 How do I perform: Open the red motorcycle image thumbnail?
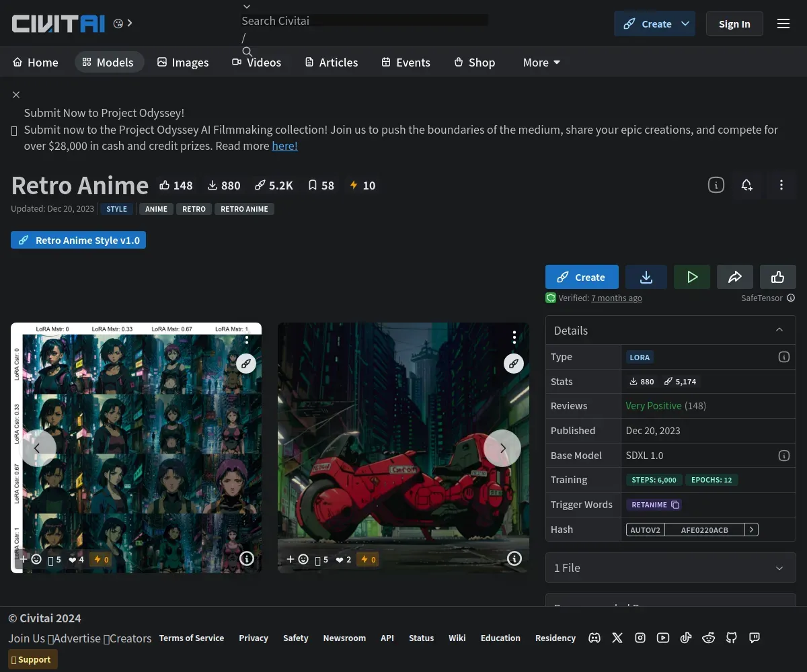403,448
